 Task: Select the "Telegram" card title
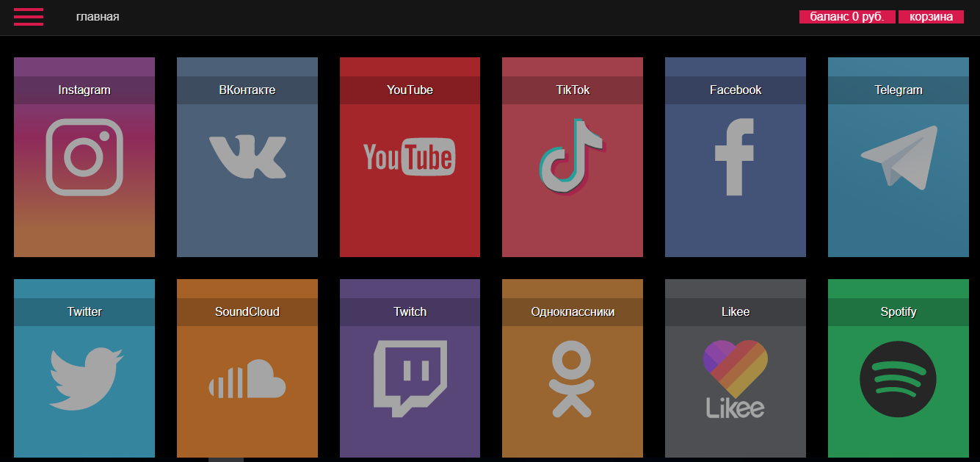[899, 90]
